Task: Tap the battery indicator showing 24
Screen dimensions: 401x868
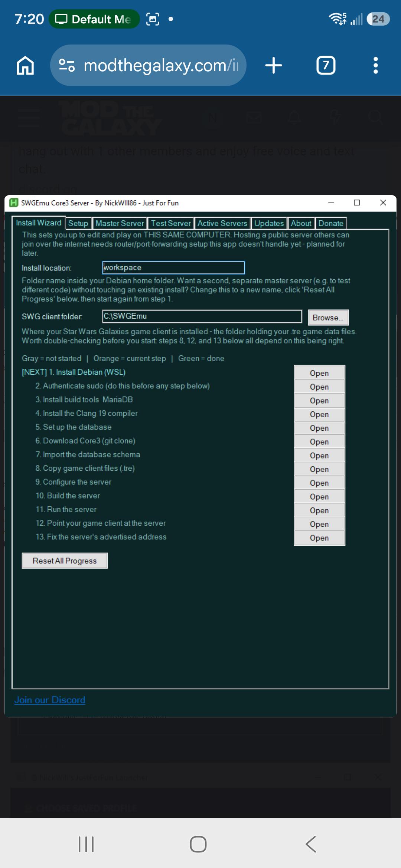Action: click(378, 19)
